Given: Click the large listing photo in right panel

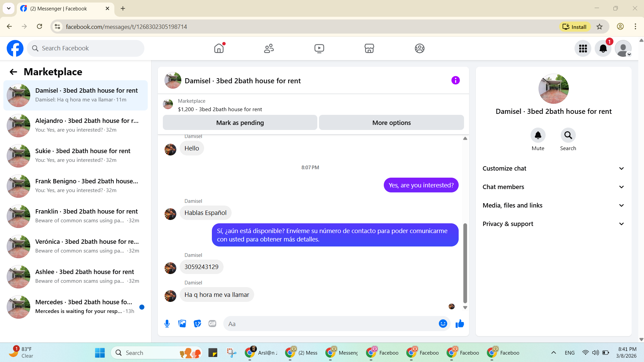Looking at the screenshot, I should click(553, 89).
